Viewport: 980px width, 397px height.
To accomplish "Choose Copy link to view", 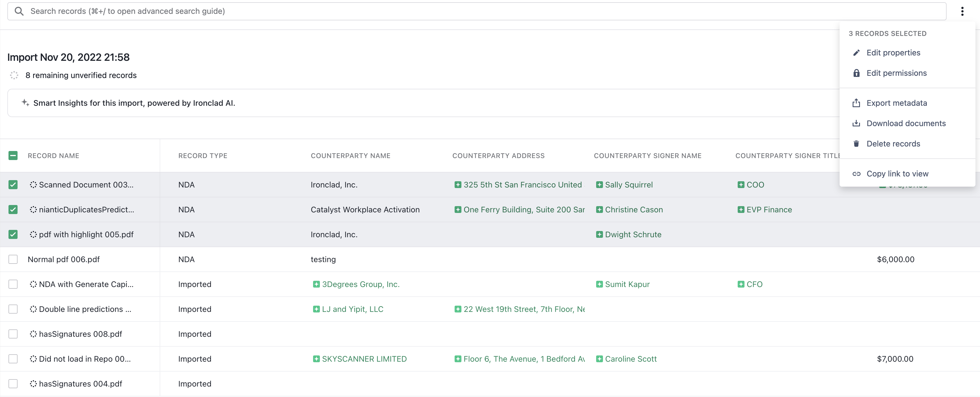I will click(907, 174).
